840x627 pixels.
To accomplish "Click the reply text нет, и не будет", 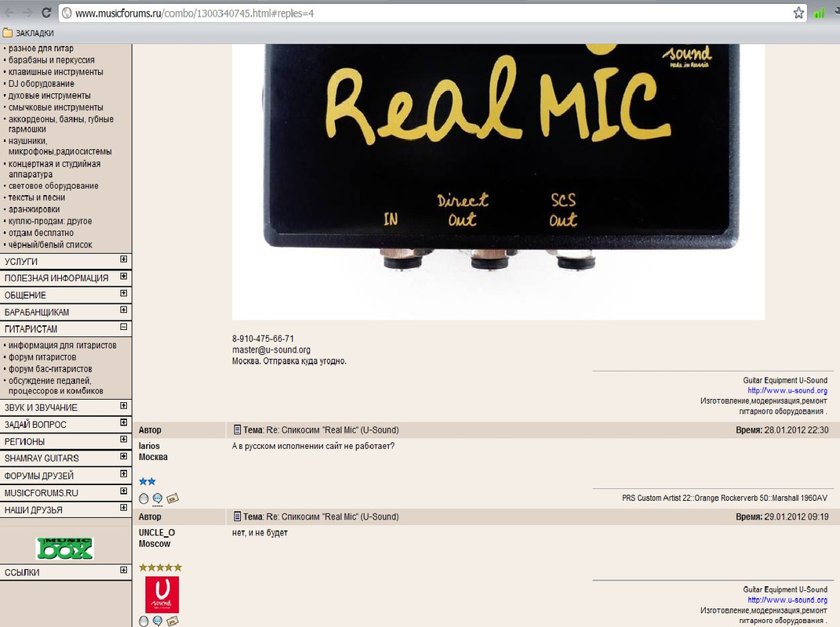I will click(260, 533).
